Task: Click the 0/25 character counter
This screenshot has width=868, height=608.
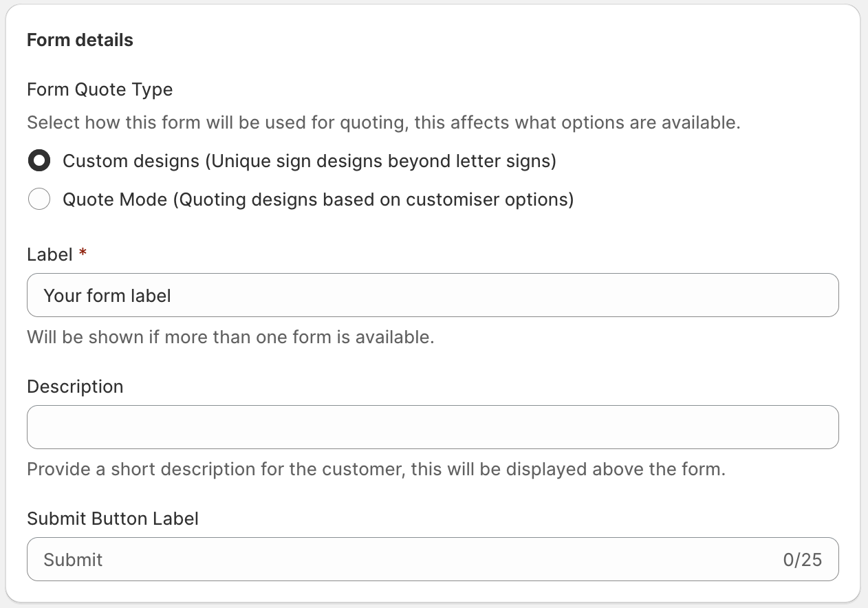Action: tap(802, 559)
